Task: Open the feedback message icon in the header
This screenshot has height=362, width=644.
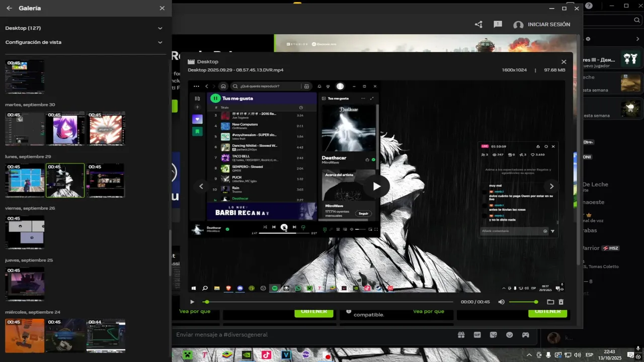Action: pos(498,24)
